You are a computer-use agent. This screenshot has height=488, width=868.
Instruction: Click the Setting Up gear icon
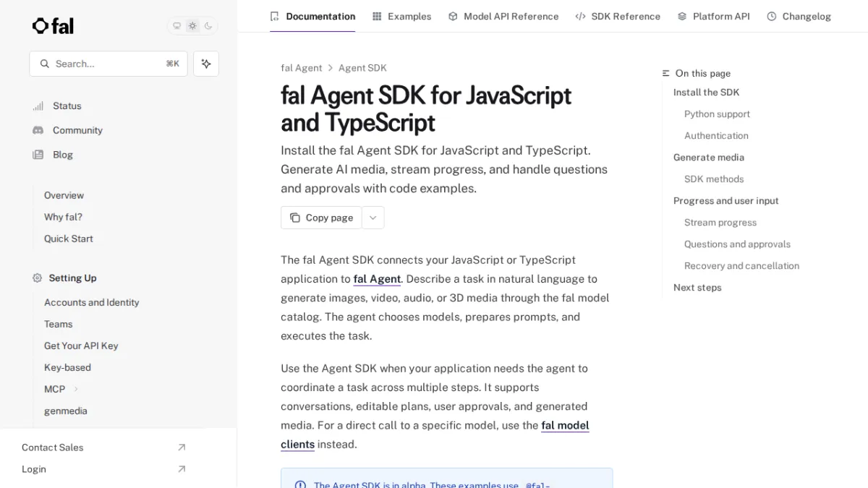tap(38, 278)
